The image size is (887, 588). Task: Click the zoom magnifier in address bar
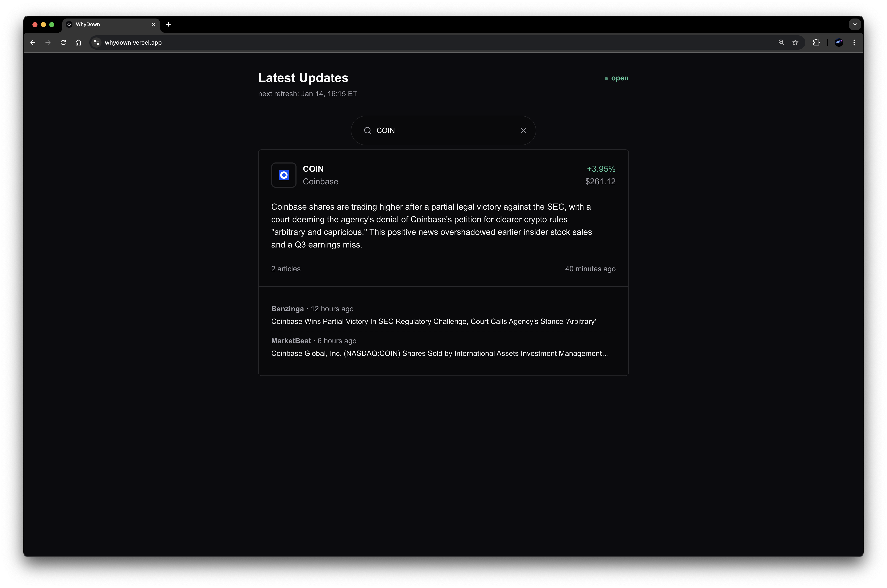click(781, 43)
